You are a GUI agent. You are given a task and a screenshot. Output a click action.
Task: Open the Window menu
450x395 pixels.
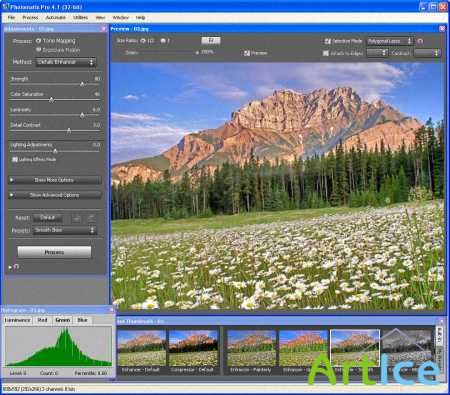120,17
